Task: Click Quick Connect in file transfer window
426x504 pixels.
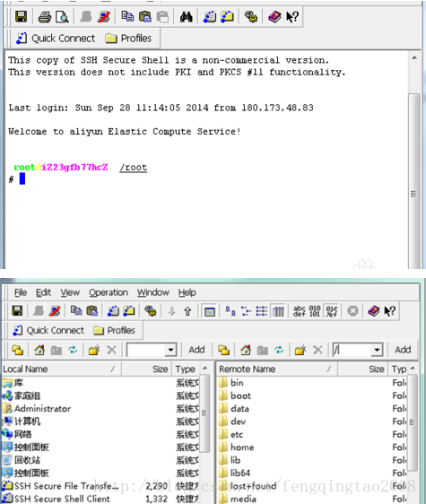Action: [48, 330]
